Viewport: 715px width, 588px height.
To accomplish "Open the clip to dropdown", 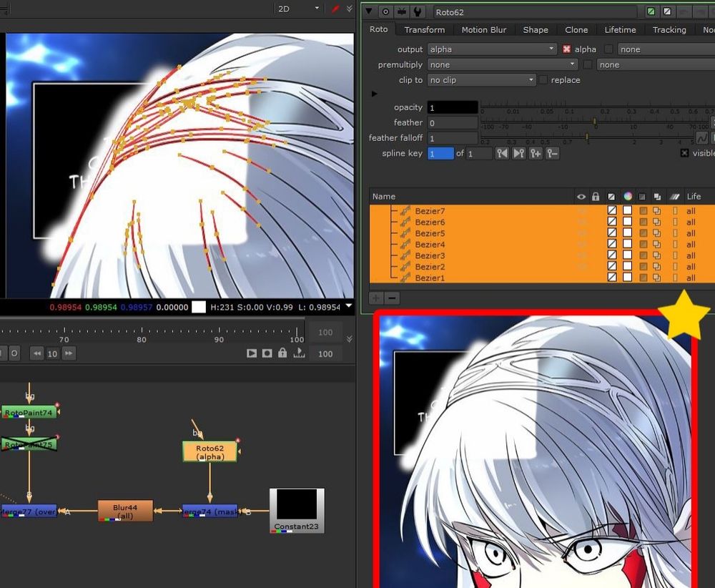I will pyautogui.click(x=481, y=80).
